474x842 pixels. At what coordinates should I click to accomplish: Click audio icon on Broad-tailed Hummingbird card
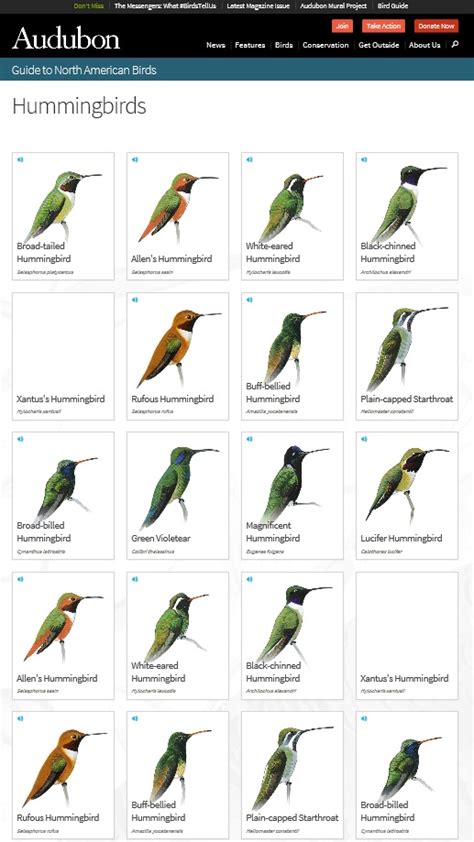pos(20,159)
